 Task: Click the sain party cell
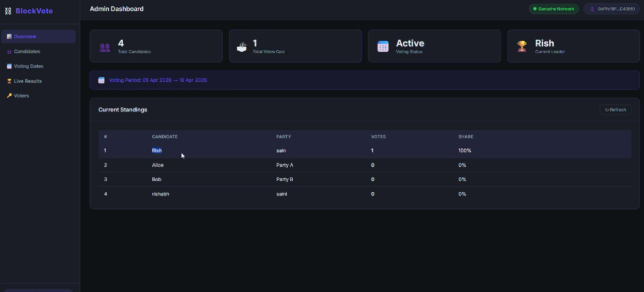(x=281, y=150)
